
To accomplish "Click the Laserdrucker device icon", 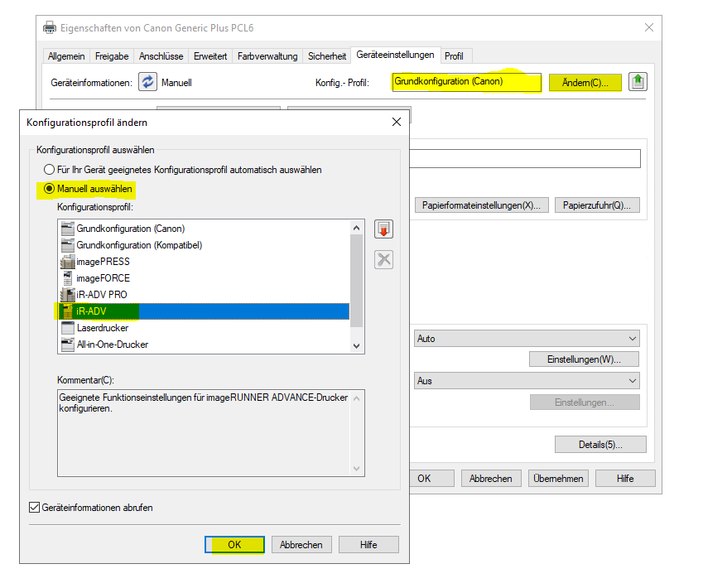I will click(68, 328).
